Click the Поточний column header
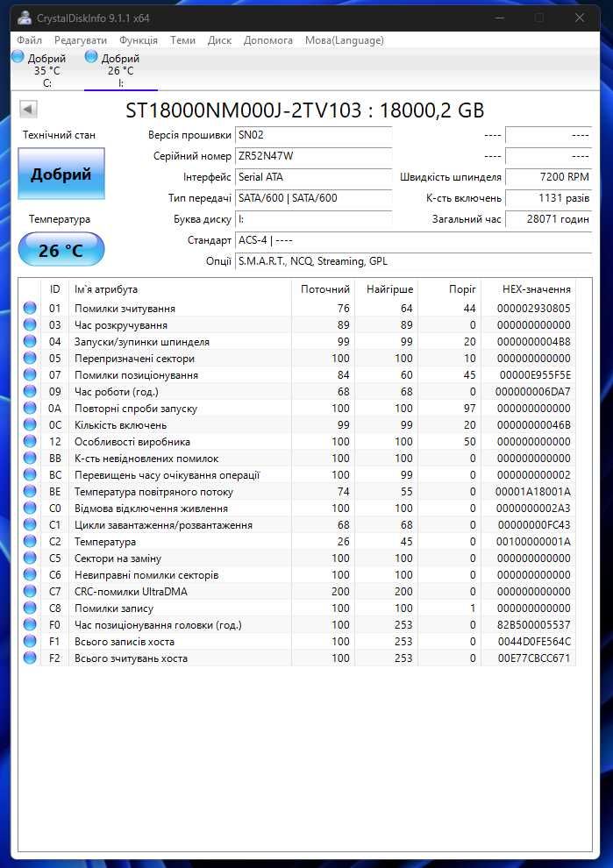Image resolution: width=613 pixels, height=868 pixels. tap(324, 289)
